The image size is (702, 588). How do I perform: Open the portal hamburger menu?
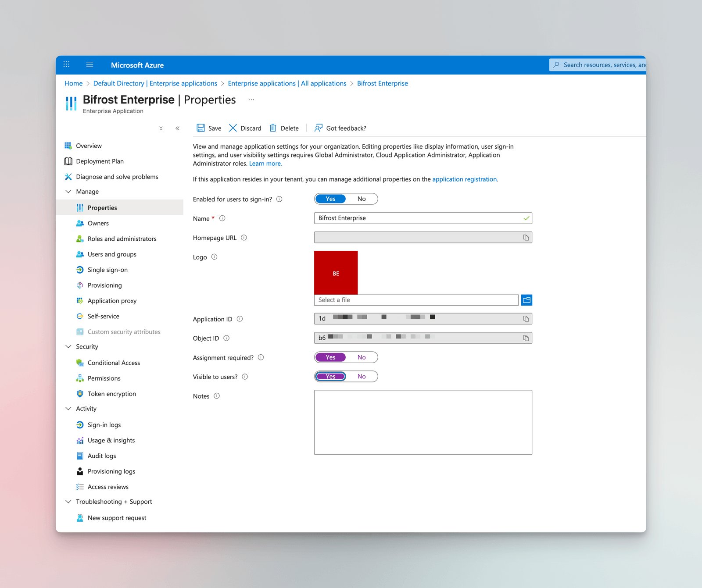click(90, 65)
